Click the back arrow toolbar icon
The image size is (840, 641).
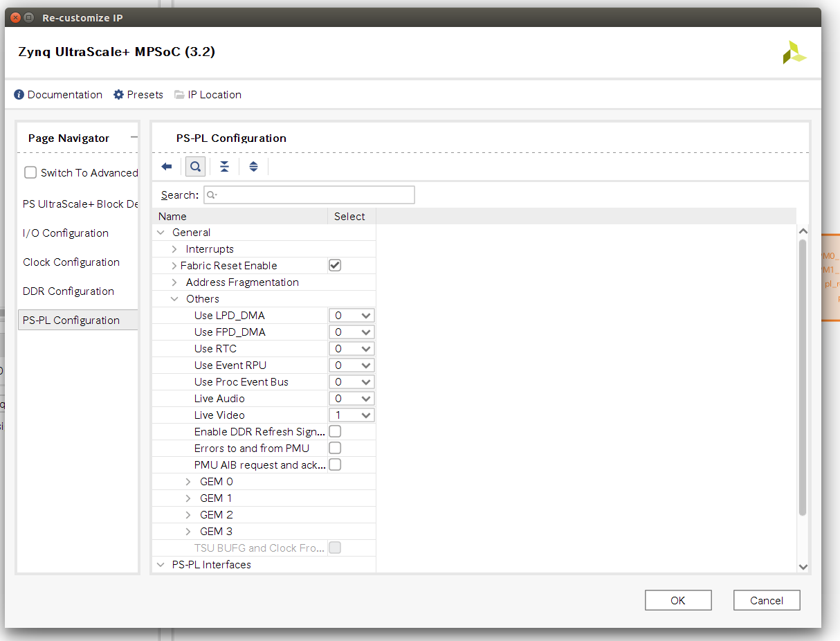tap(167, 167)
